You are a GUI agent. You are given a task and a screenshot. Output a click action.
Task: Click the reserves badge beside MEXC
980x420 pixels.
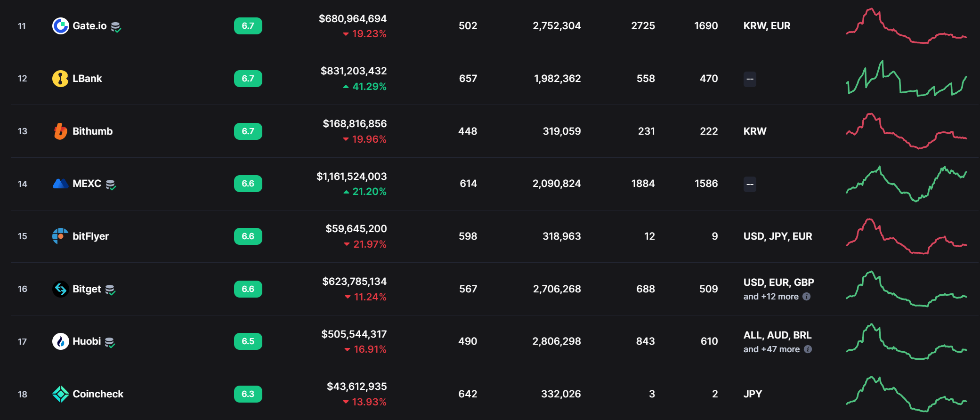(111, 185)
